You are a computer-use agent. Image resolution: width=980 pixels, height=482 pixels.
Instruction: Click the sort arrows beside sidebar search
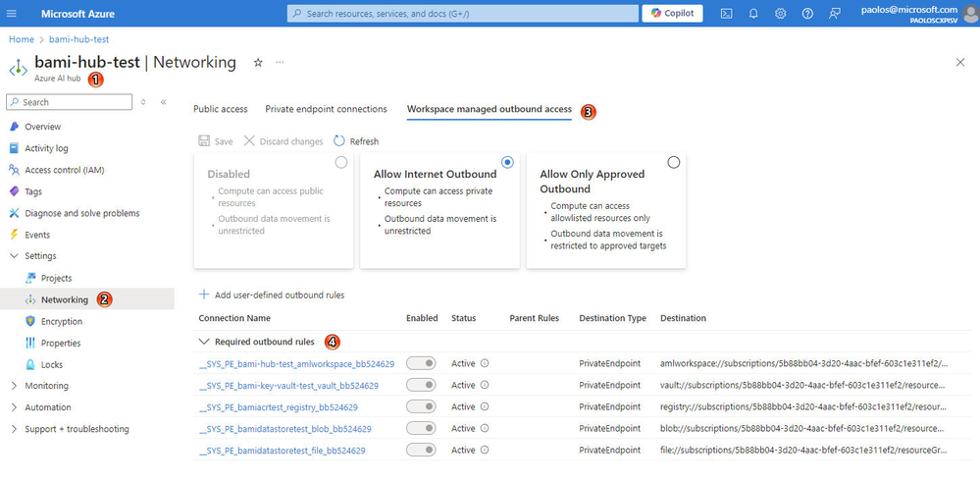tap(143, 102)
